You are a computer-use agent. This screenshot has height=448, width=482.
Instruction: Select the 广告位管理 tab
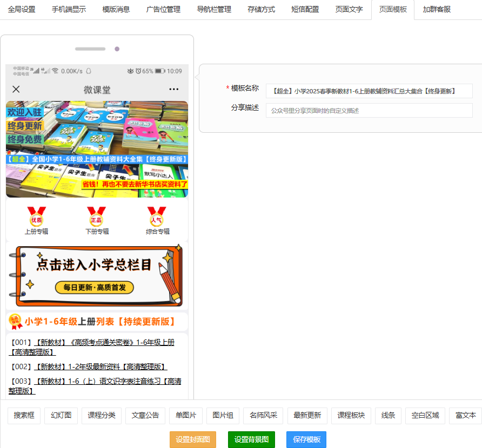coord(163,10)
